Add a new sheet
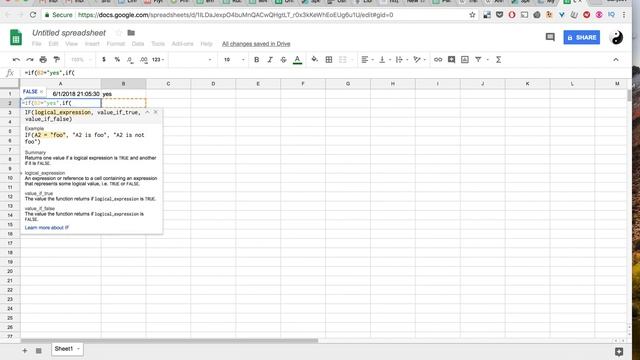The height and width of the screenshot is (360, 640). tap(24, 350)
